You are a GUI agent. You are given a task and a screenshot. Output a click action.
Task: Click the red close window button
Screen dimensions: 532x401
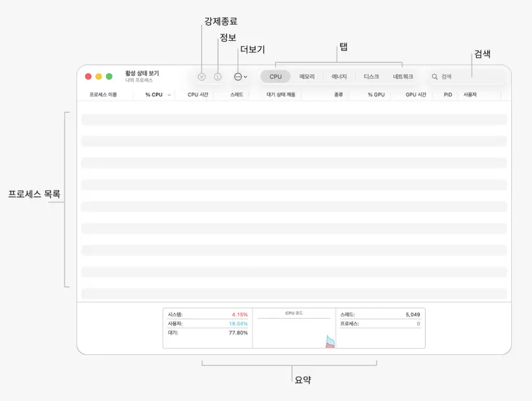(x=88, y=77)
